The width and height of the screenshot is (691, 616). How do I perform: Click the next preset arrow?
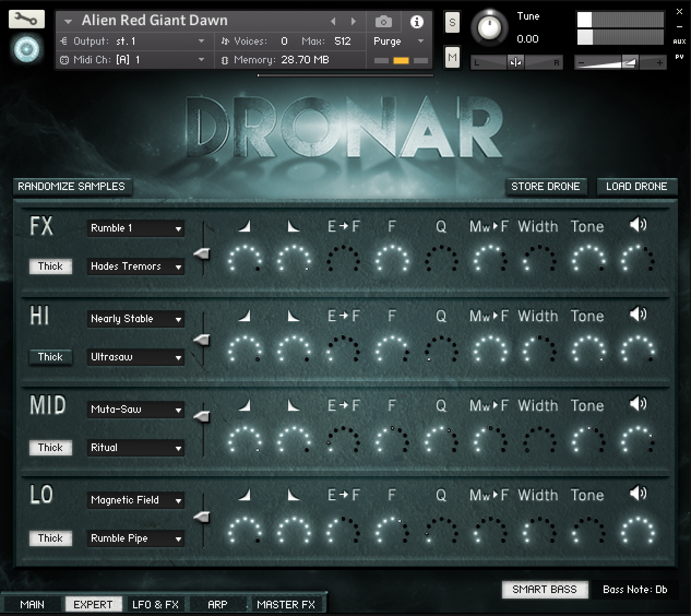pos(354,21)
